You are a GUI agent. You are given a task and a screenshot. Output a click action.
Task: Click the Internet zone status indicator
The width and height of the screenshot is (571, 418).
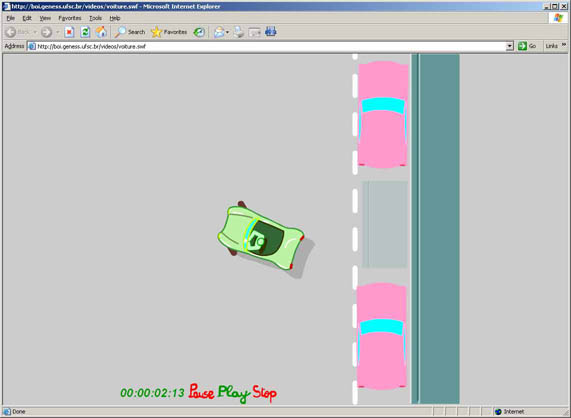coord(510,411)
